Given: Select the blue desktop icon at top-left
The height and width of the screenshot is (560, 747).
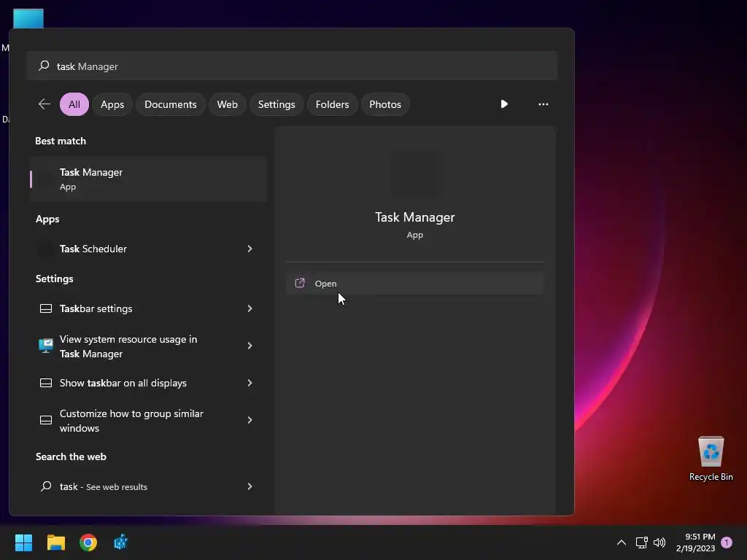Looking at the screenshot, I should coord(28,18).
